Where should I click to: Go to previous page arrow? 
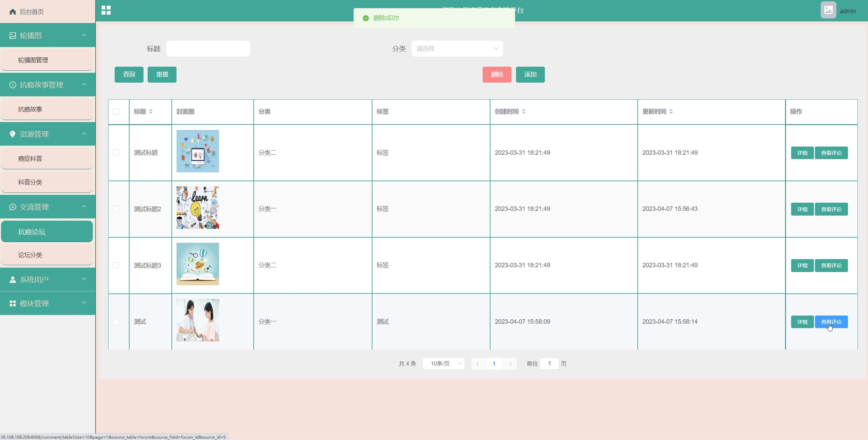point(478,363)
